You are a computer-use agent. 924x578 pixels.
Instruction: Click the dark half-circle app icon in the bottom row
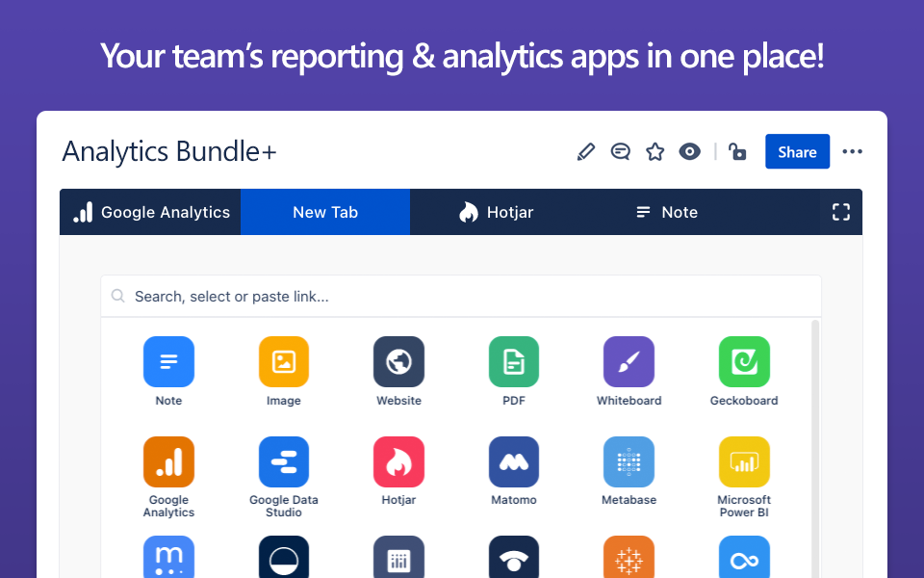pos(283,557)
